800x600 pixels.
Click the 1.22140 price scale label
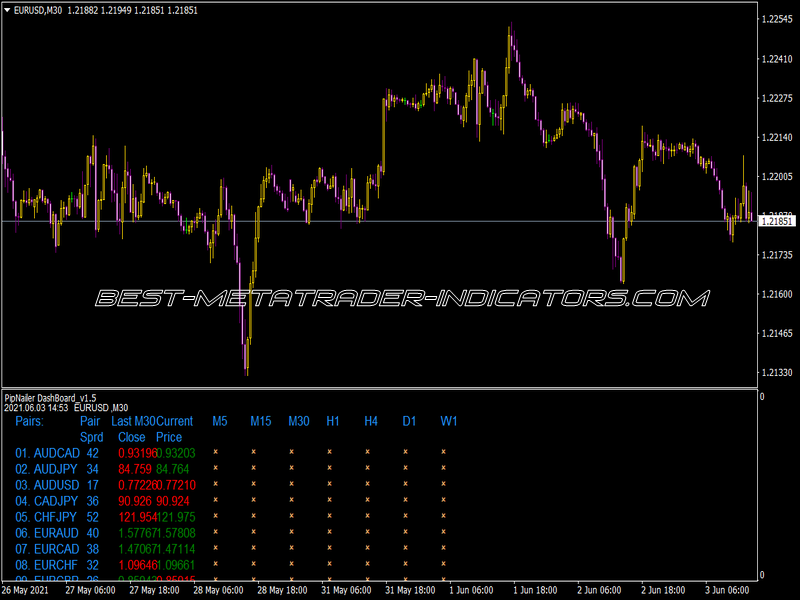[x=777, y=137]
